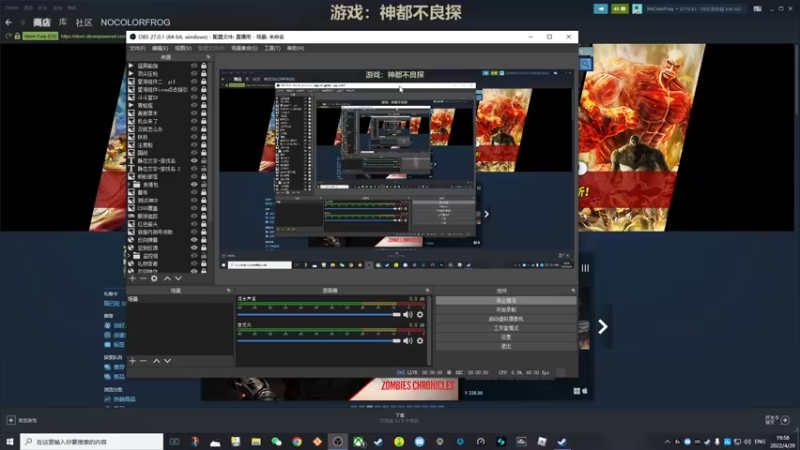Click the Windows taskbar search box
800x450 pixels.
coord(92,441)
